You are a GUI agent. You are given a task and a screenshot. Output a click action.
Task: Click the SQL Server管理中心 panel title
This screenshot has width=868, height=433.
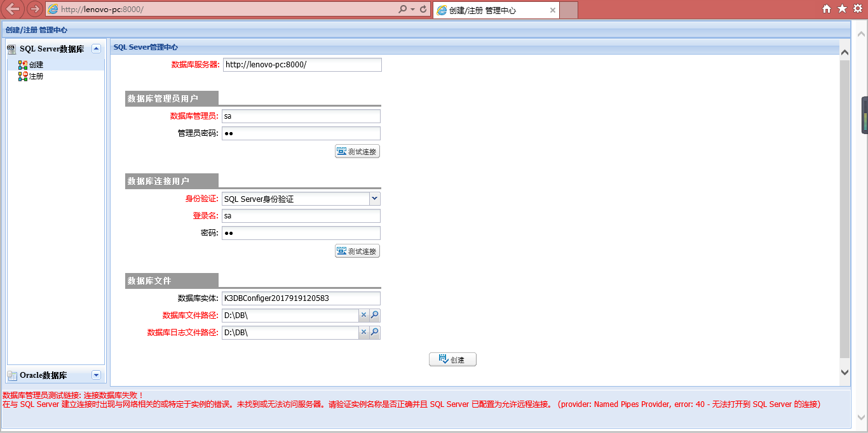pyautogui.click(x=146, y=47)
